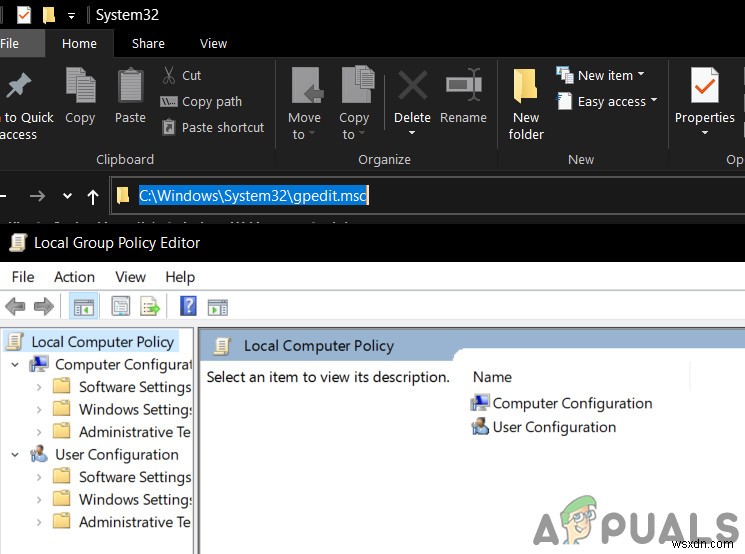The image size is (745, 554).
Task: Click the Copy icon in Clipboard group
Action: click(80, 85)
